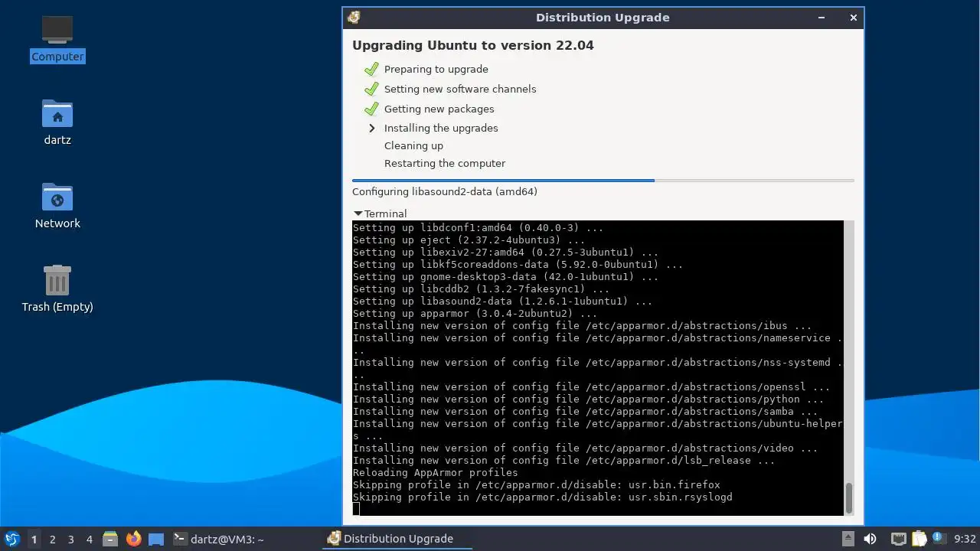
Task: Click 'Configuring libasound2-data (amd64)' status text
Action: pos(445,191)
